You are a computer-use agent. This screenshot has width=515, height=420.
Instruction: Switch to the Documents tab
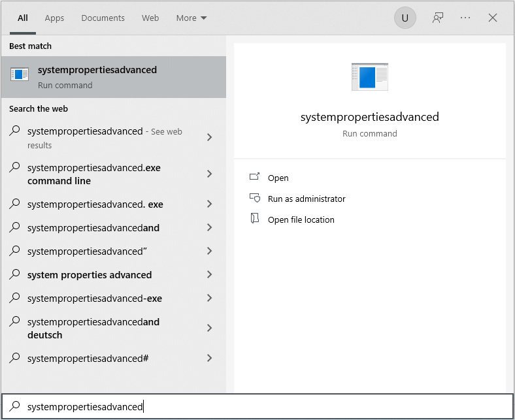point(103,18)
